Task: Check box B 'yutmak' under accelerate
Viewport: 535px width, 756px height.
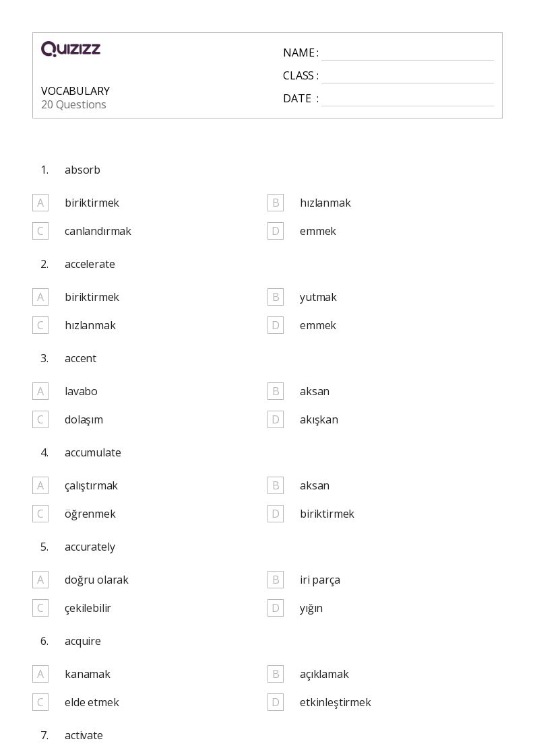Action: [x=276, y=297]
